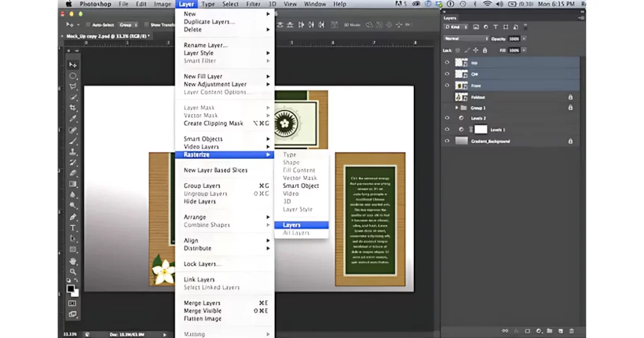Click the Rasterize Layers submenu item

[x=301, y=225]
